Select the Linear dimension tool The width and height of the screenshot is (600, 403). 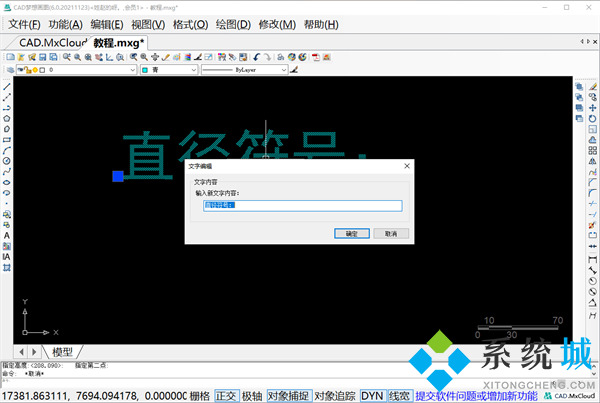tap(592, 259)
